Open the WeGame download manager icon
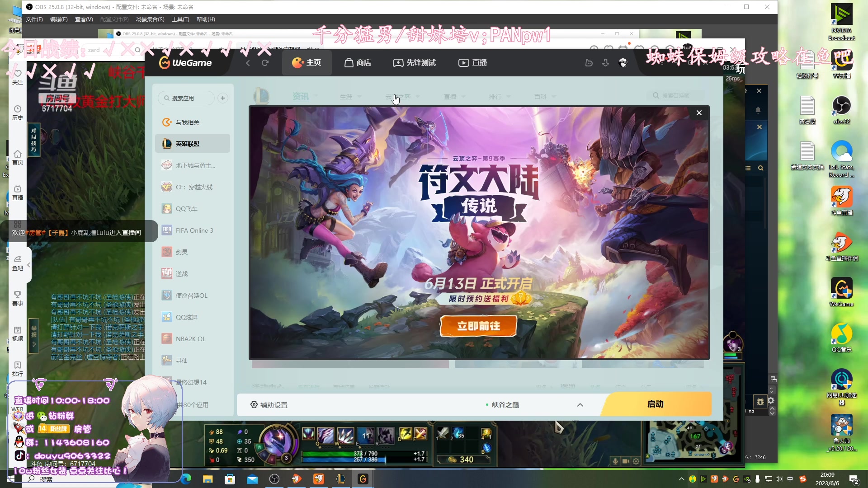The image size is (868, 488). click(605, 63)
